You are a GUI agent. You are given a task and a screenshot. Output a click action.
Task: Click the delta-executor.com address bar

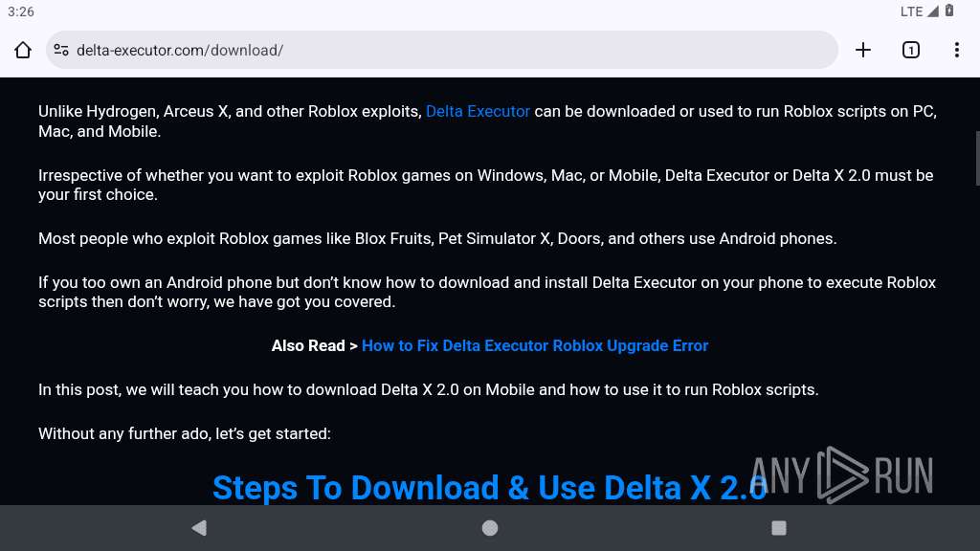(442, 50)
